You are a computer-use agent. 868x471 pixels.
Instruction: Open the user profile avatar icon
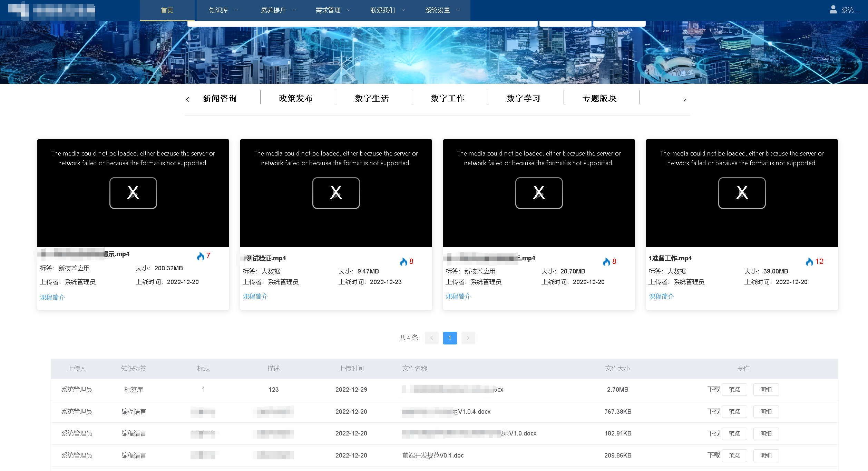coord(833,10)
